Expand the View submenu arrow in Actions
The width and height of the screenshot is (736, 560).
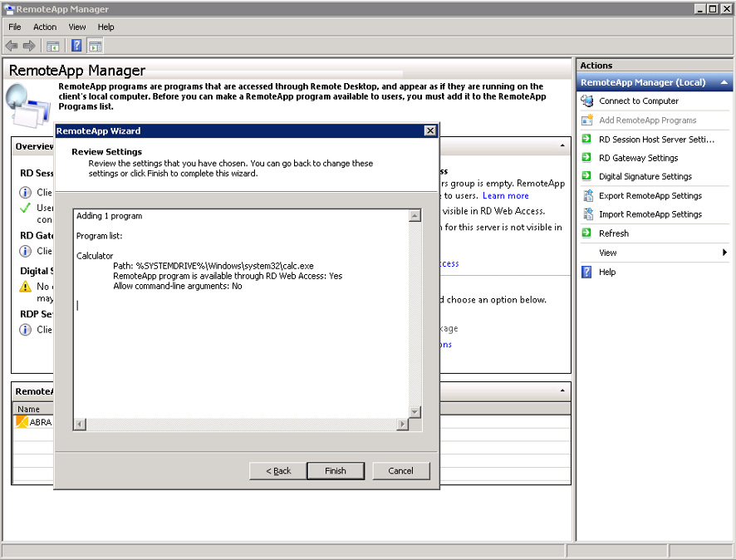724,253
